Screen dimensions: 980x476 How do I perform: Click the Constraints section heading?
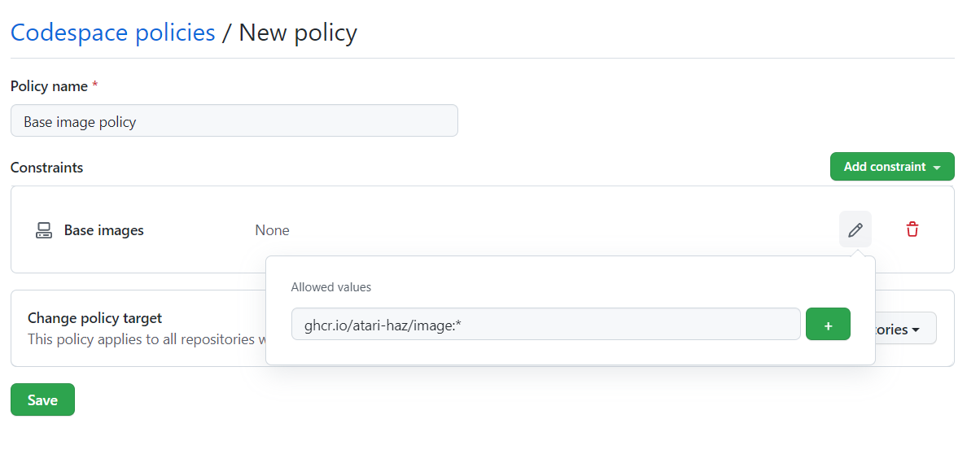click(46, 167)
